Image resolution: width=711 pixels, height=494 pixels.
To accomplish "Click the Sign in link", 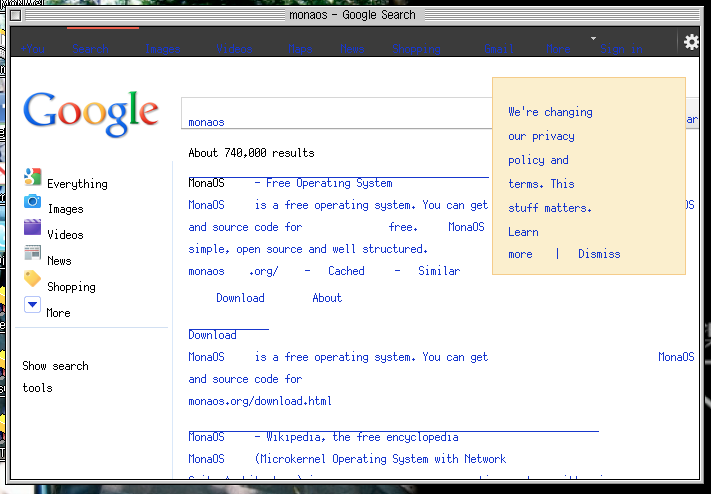I will tap(621, 49).
